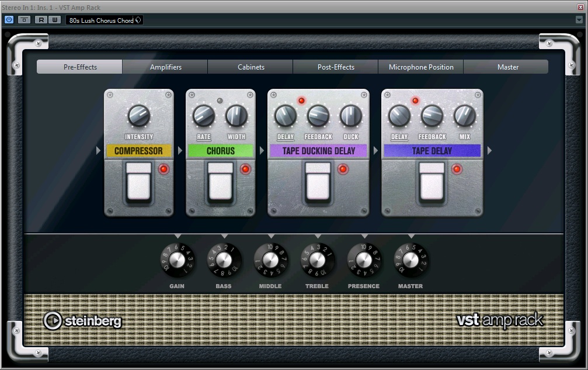Enable Write automation (W) button
This screenshot has height=370, width=588.
click(55, 20)
